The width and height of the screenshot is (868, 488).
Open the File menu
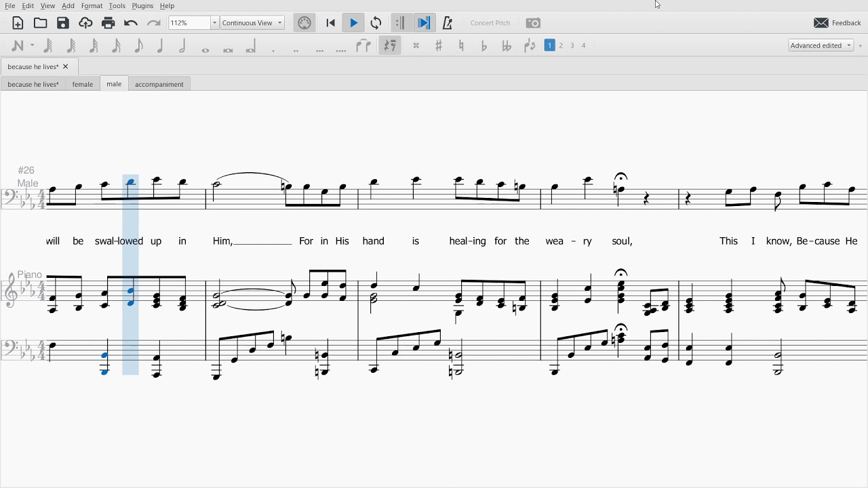coord(10,5)
